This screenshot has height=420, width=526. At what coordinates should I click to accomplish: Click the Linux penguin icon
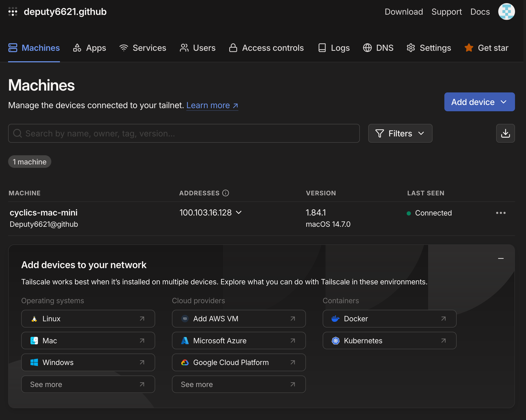pos(34,319)
